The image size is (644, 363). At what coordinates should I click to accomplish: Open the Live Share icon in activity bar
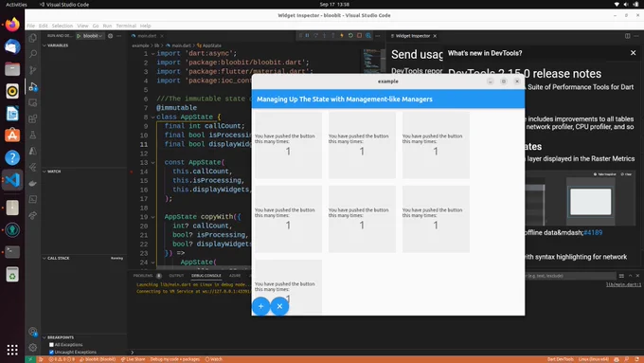tap(33, 215)
